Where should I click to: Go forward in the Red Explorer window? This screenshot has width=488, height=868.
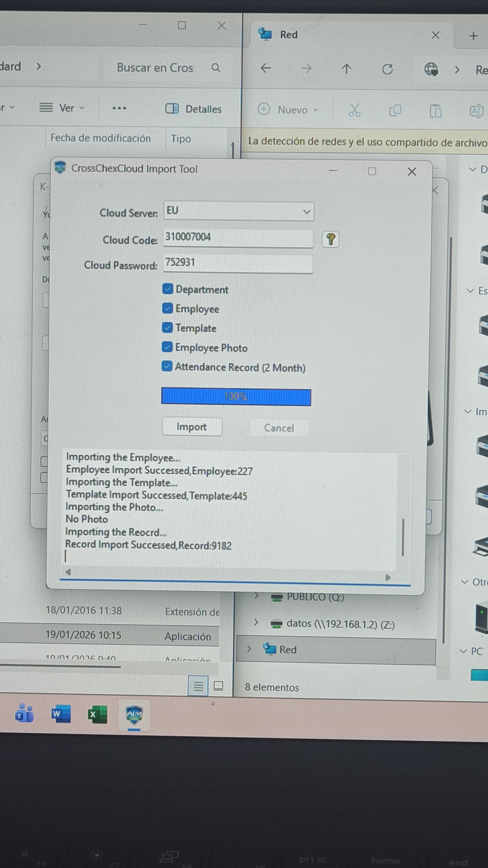(306, 69)
